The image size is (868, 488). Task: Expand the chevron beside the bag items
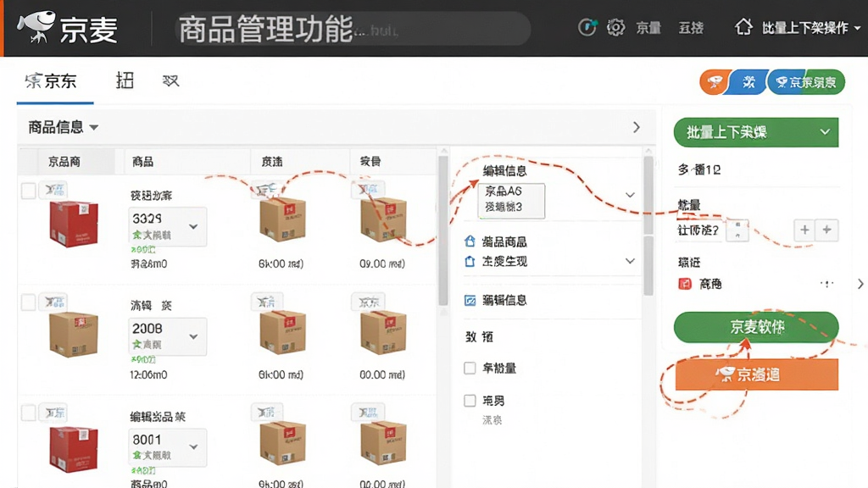[x=630, y=261]
